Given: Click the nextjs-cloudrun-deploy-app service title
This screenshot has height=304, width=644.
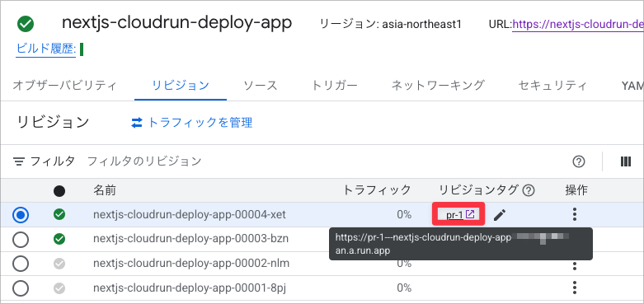Looking at the screenshot, I should [x=176, y=23].
